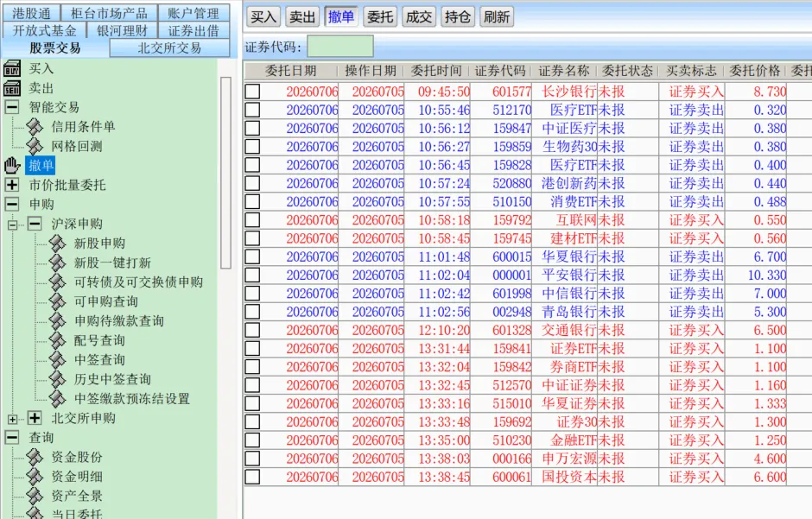The height and width of the screenshot is (519, 812).
Task: Click the icon beside 配号查询
Action: click(x=58, y=340)
